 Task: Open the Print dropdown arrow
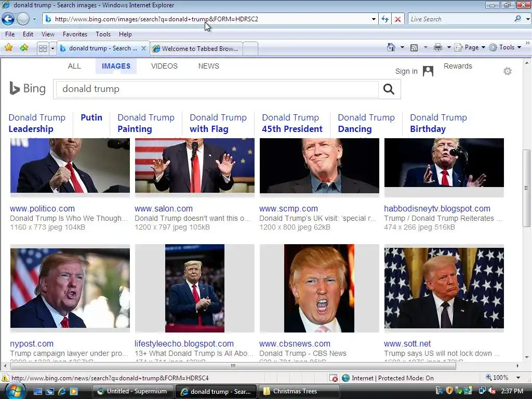point(449,47)
